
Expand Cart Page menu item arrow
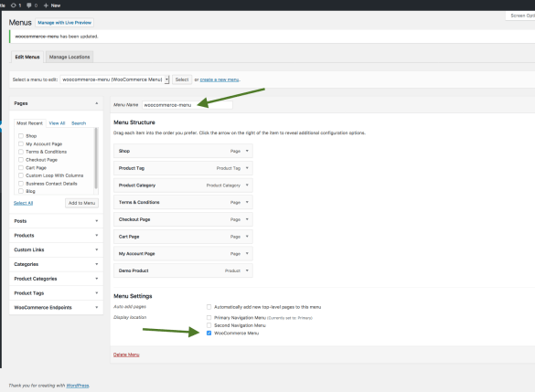pyautogui.click(x=247, y=237)
